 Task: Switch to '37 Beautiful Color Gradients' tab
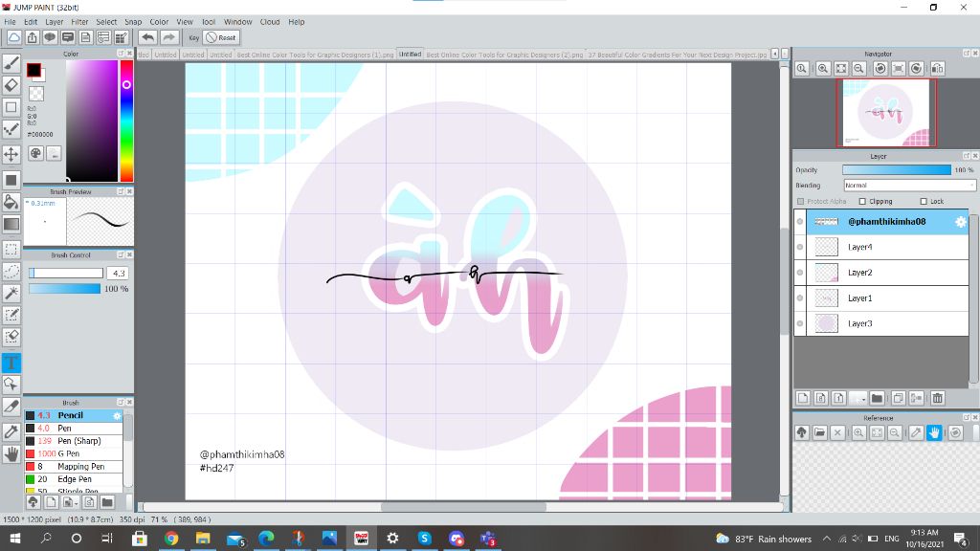click(678, 55)
